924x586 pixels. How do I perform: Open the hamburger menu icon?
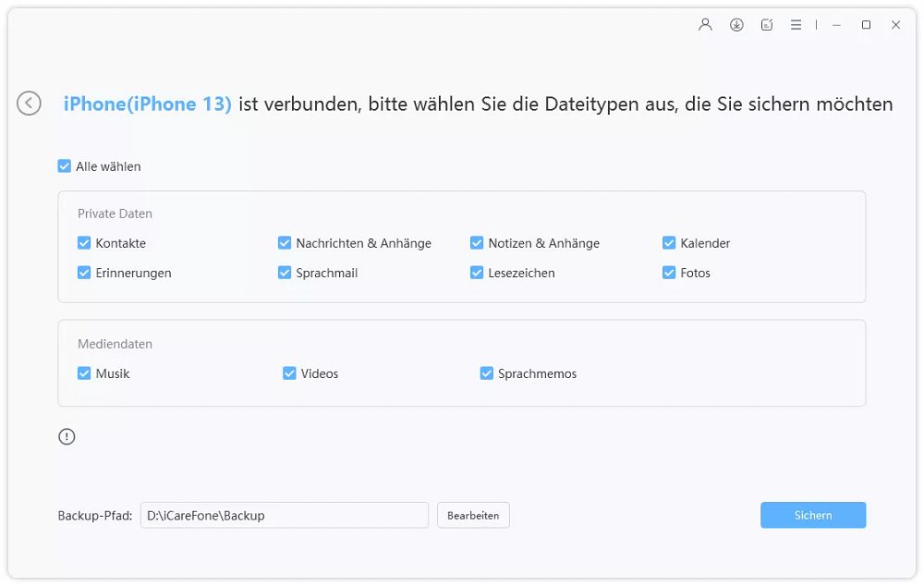tap(796, 25)
